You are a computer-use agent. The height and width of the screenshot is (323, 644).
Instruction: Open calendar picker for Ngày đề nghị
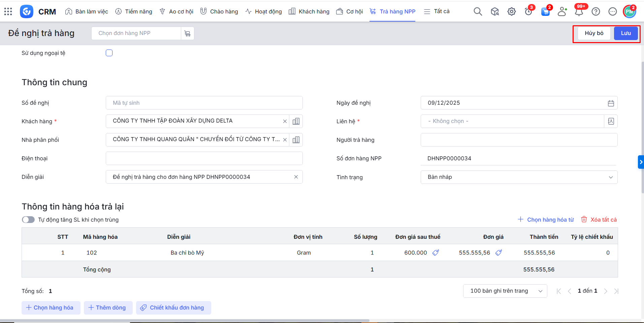pyautogui.click(x=611, y=103)
